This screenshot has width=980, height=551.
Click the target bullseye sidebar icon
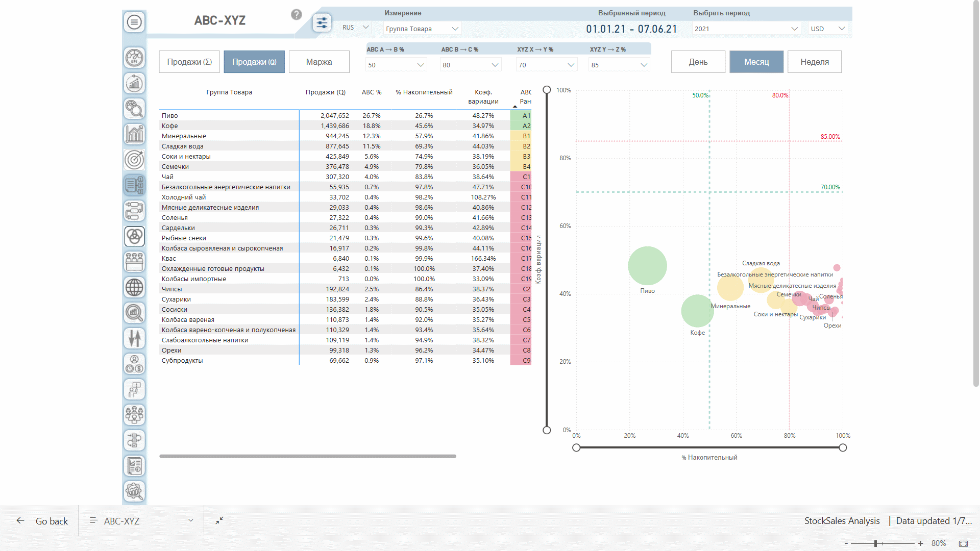(134, 160)
